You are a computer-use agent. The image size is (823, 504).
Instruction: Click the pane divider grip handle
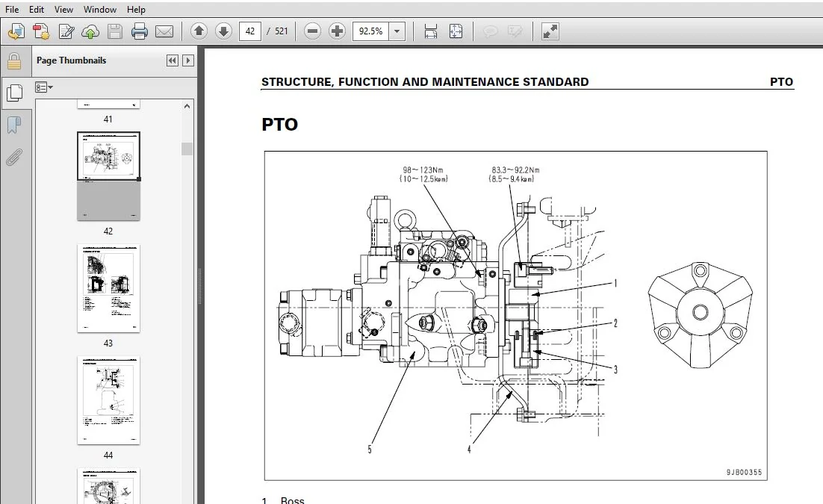(199, 286)
